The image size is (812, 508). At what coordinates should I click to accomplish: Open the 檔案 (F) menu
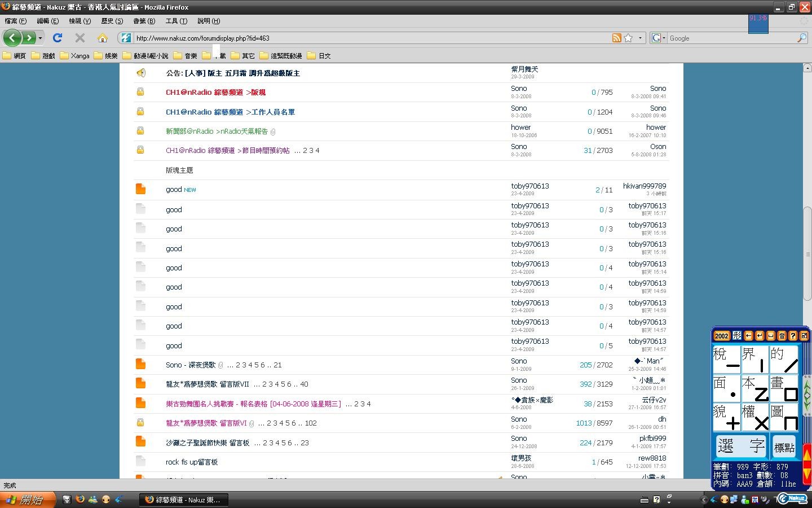(x=16, y=21)
